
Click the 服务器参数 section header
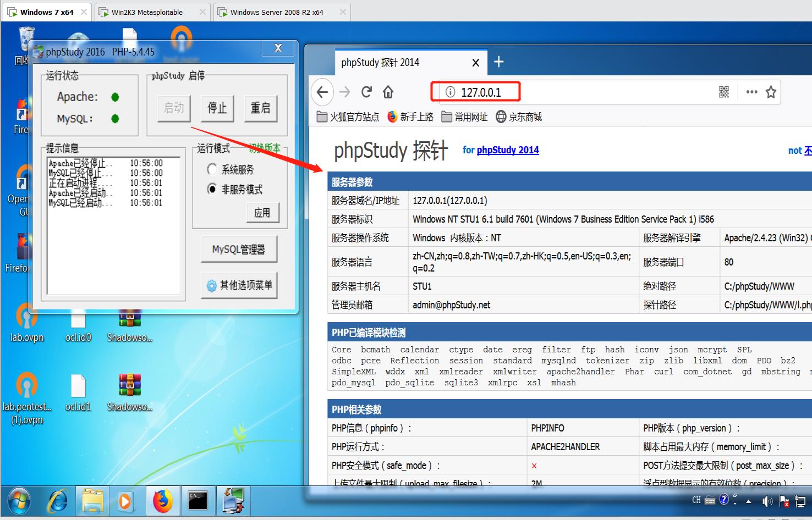[x=569, y=182]
